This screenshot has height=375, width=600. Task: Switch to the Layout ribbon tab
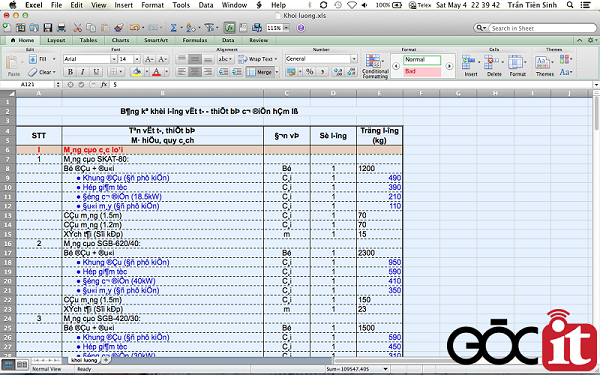[56, 40]
